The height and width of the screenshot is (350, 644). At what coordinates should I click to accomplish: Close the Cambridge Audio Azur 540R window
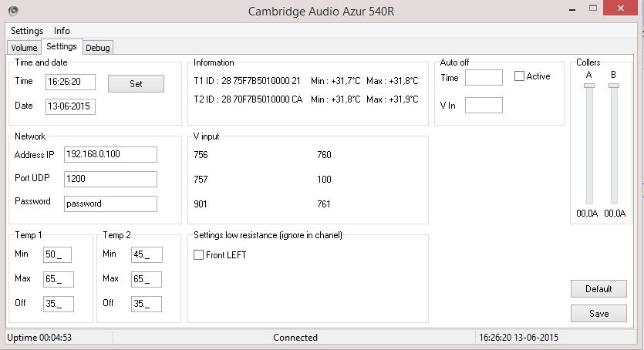620,8
